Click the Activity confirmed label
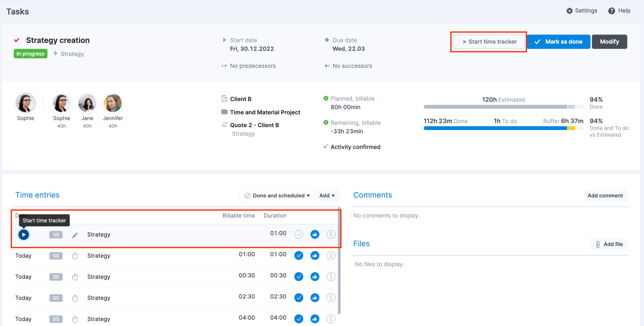Screen dimensions: 644x326 coord(355,147)
